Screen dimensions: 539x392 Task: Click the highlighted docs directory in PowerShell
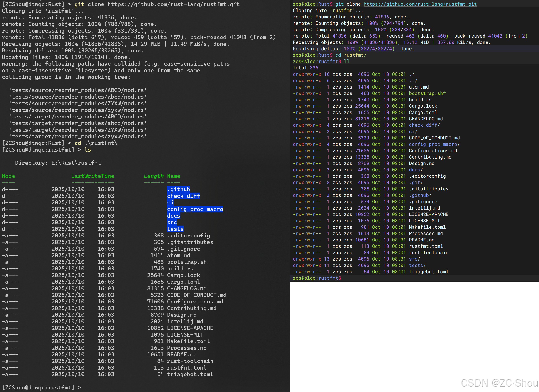173,216
